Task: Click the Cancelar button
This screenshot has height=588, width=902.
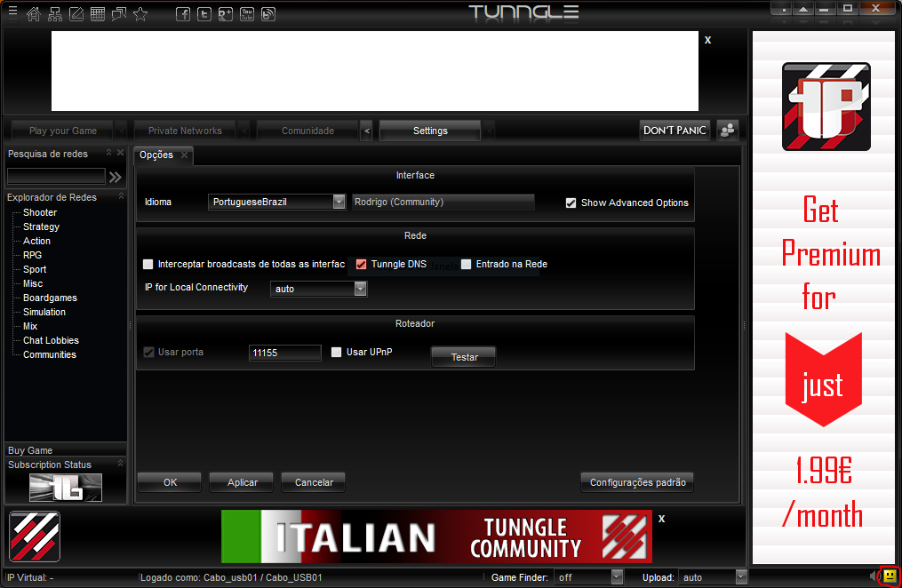Action: point(314,482)
